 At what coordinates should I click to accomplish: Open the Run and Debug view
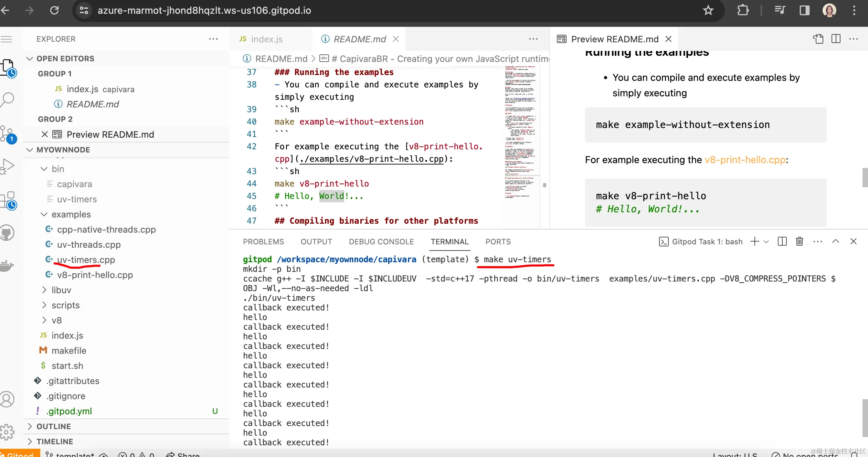(x=8, y=166)
